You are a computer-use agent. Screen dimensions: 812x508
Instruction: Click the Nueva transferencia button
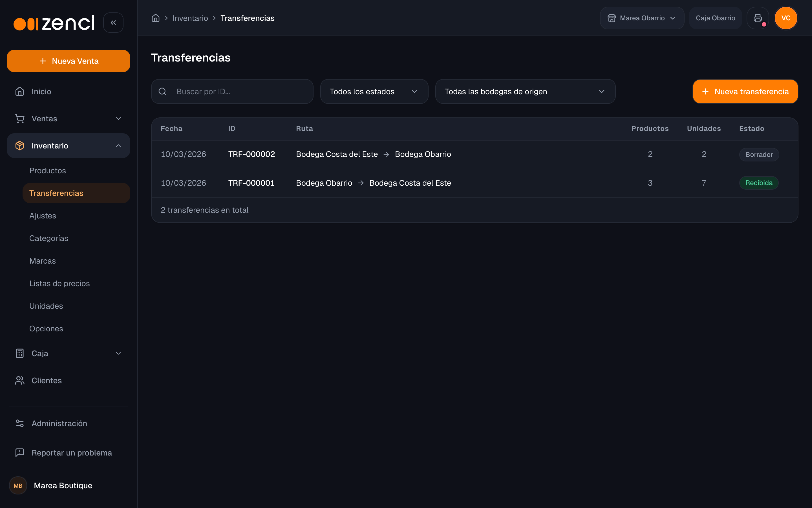point(745,91)
